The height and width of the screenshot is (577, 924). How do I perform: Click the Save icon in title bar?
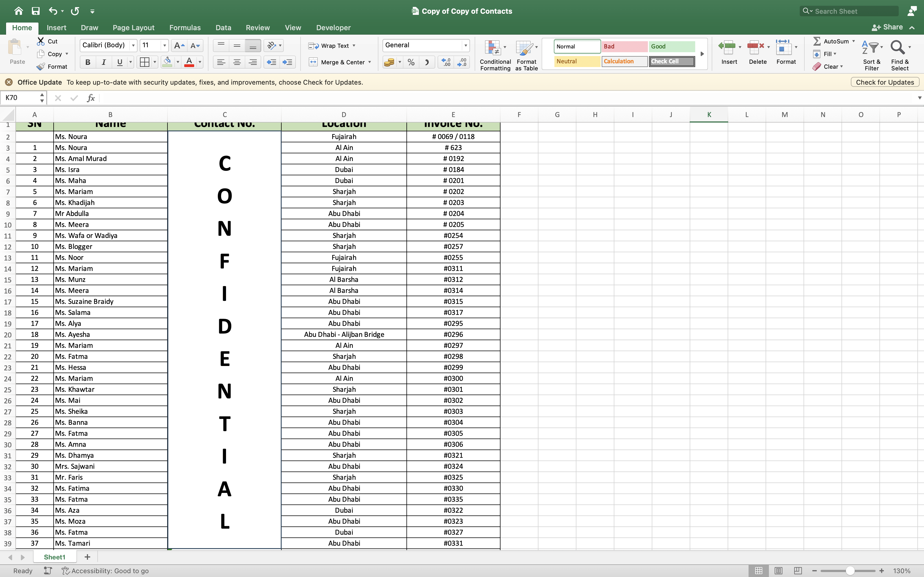point(35,11)
